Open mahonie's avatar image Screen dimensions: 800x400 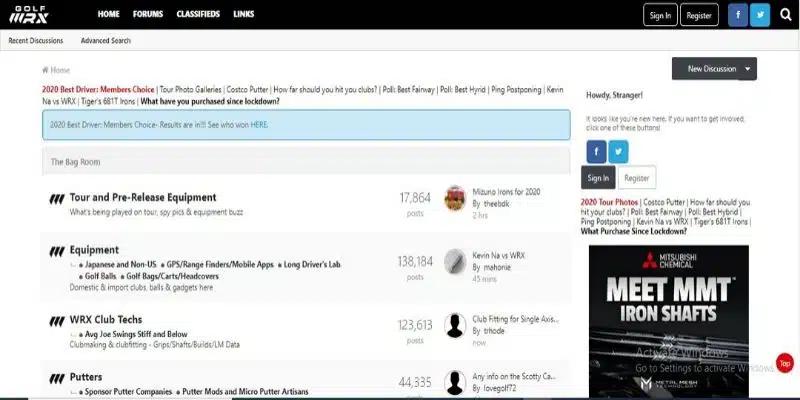(455, 261)
